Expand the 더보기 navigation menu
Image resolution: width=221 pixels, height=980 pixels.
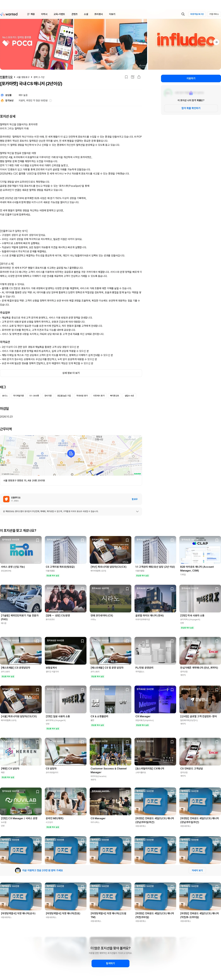pos(112,14)
